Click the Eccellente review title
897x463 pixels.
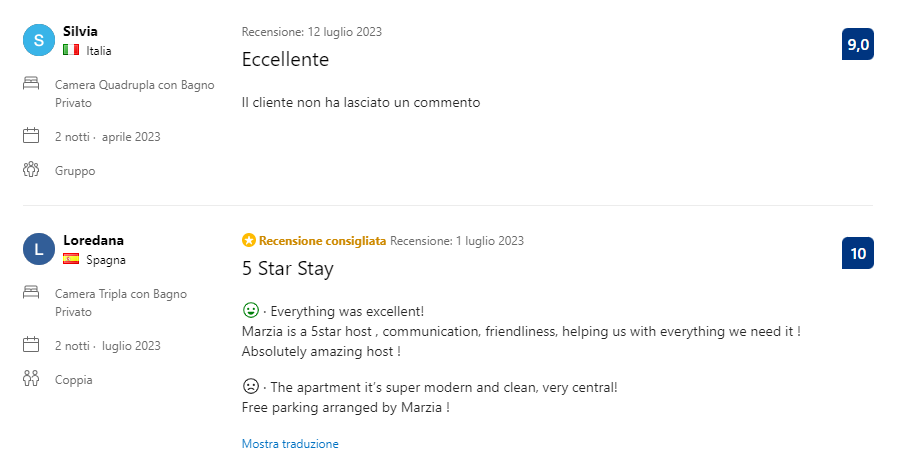[285, 60]
